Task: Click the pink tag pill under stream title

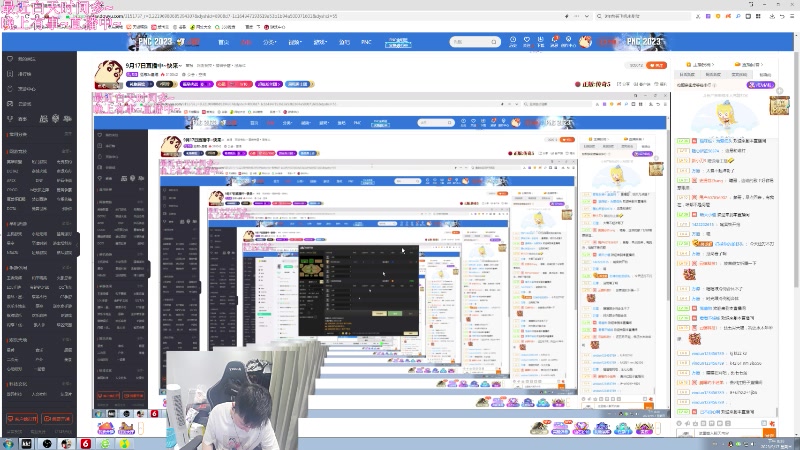Action: click(234, 84)
